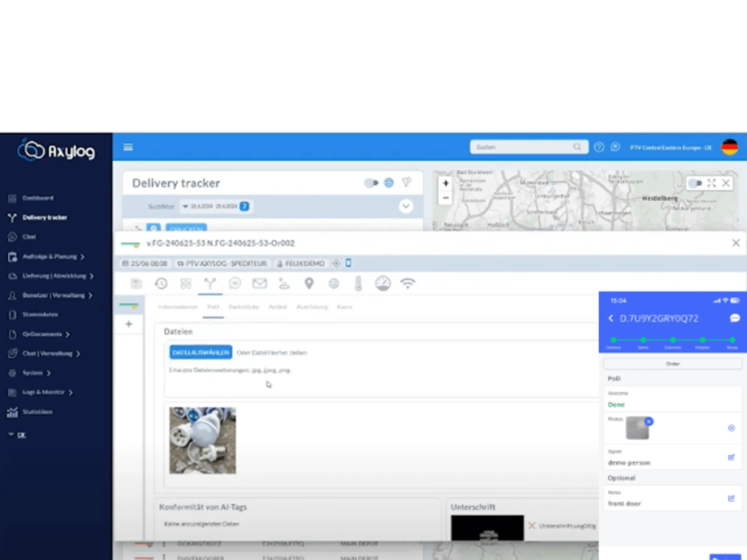Viewport: 747px width, 560px height.
Task: Zoom out on the map
Action: pos(446,198)
